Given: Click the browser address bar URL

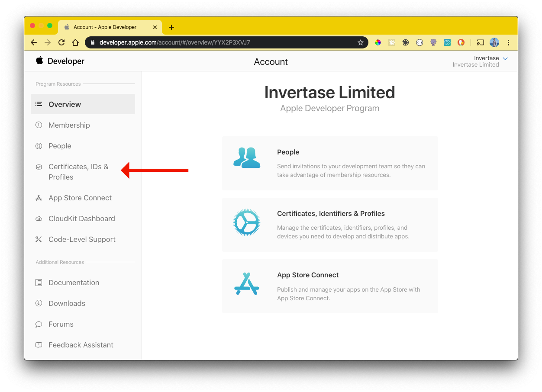Looking at the screenshot, I should [175, 42].
